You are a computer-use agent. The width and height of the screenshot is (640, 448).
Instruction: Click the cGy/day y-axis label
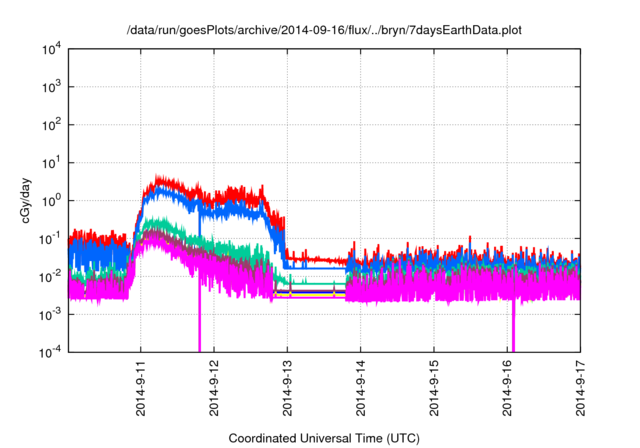28,200
